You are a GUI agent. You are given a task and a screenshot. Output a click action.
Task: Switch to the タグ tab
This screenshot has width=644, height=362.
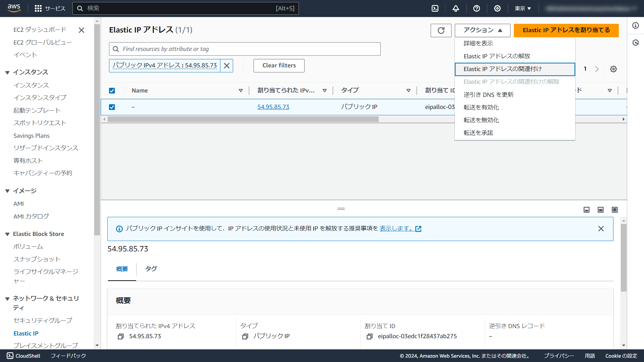point(151,269)
